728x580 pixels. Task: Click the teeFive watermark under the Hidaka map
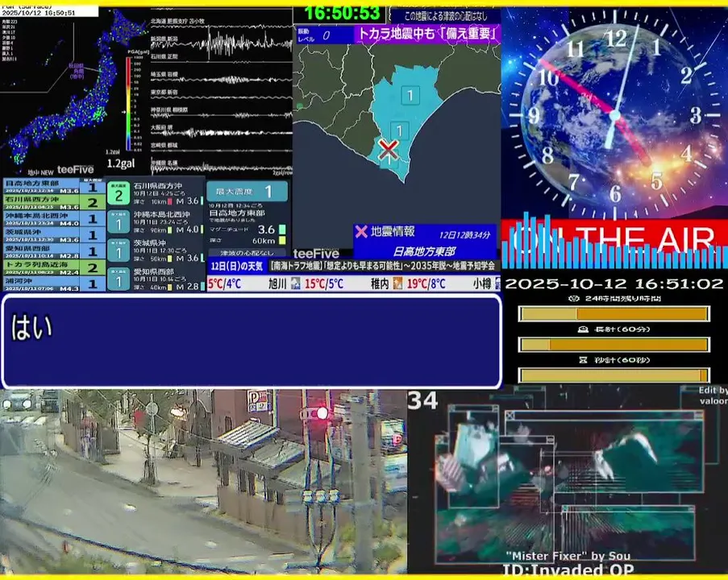tap(316, 254)
